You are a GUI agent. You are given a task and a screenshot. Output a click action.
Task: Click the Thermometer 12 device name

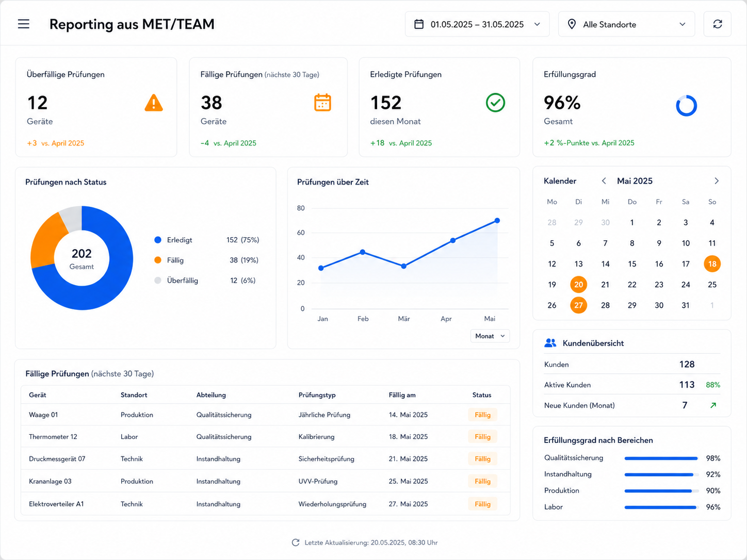[53, 437]
